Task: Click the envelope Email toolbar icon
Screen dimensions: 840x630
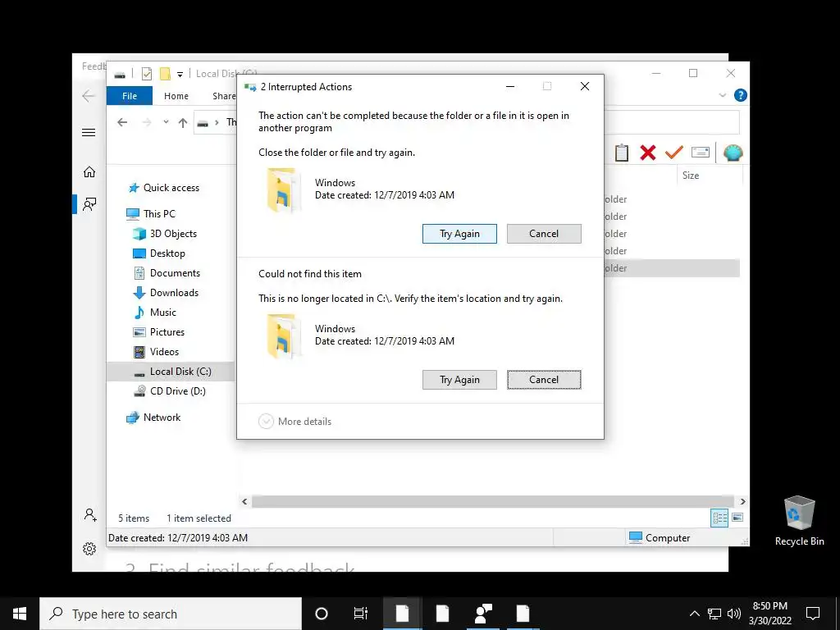Action: click(x=701, y=153)
